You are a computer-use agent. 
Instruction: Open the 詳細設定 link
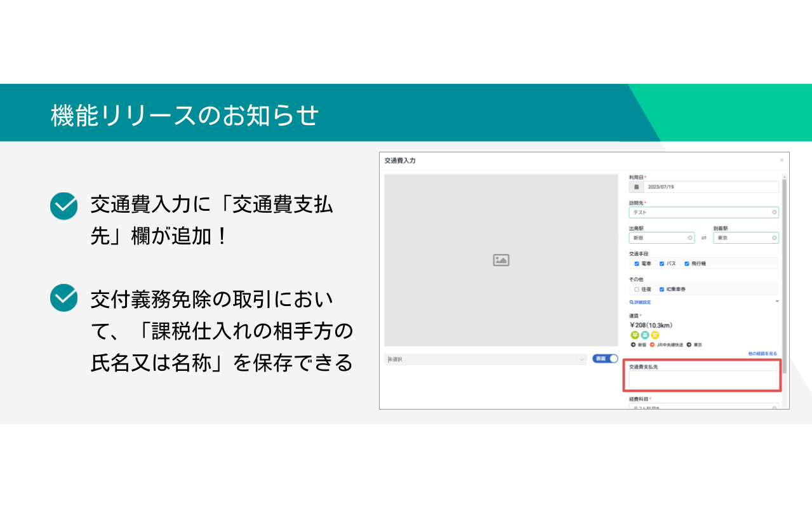click(x=640, y=302)
